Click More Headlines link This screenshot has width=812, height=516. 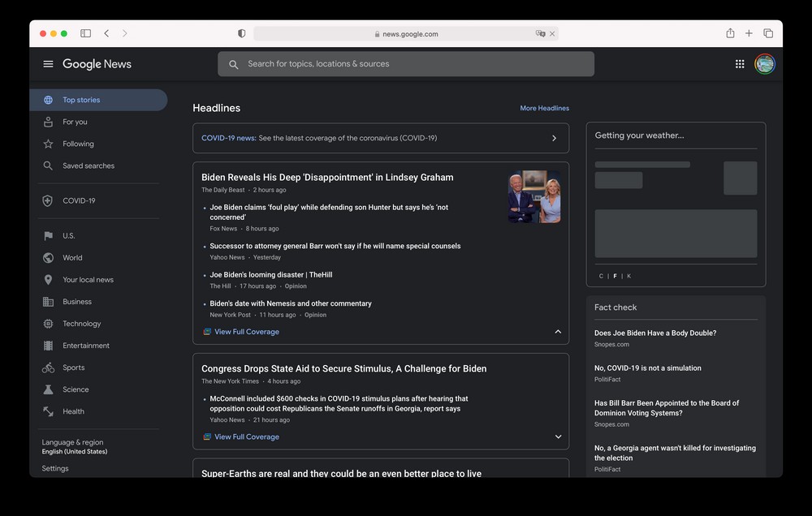(544, 108)
